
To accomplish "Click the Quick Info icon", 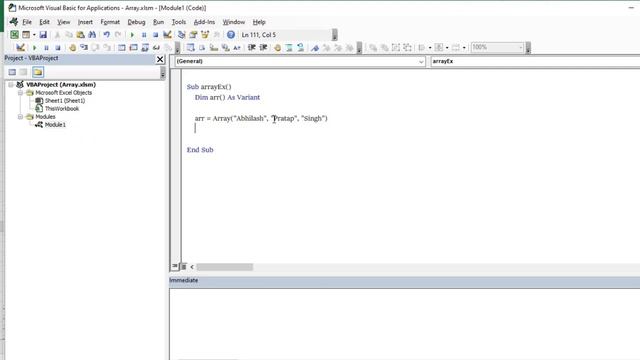I will 213,48.
